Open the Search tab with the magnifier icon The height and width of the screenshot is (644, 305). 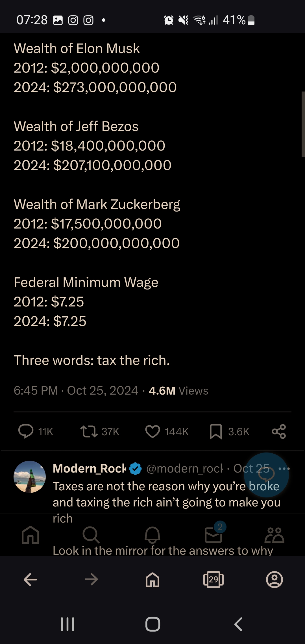pos(91,535)
